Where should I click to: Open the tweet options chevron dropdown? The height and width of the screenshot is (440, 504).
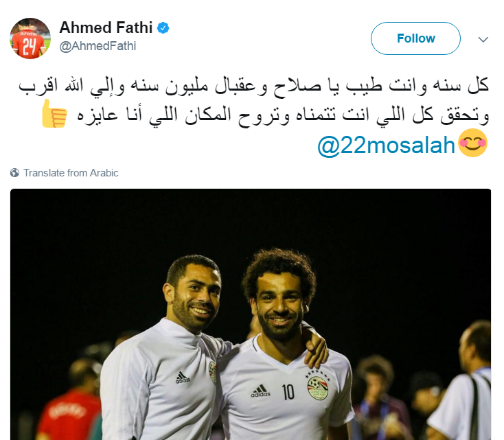point(483,40)
